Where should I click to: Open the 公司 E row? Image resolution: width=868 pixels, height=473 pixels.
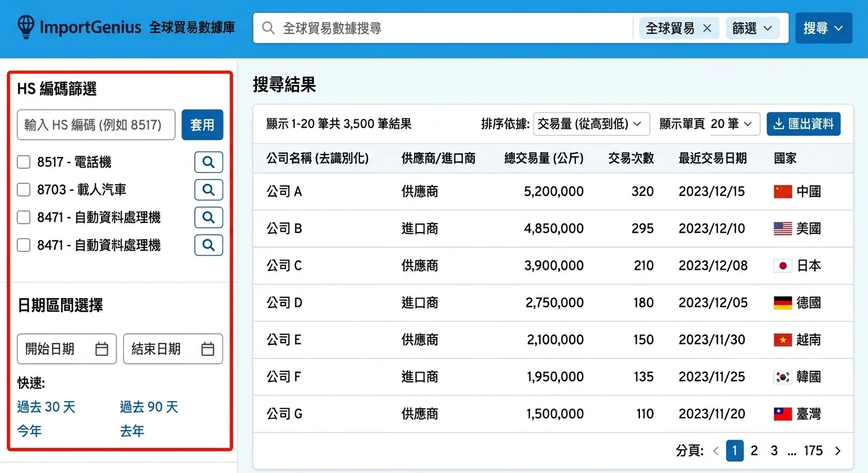[x=553, y=339]
